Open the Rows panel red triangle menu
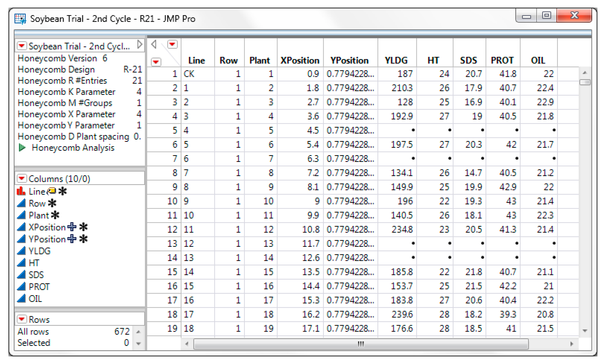 [x=22, y=319]
